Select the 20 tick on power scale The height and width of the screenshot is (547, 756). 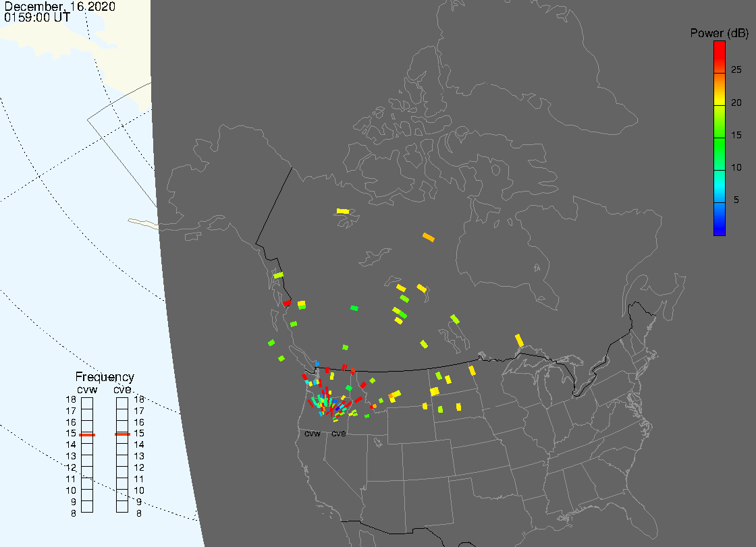[x=736, y=102]
